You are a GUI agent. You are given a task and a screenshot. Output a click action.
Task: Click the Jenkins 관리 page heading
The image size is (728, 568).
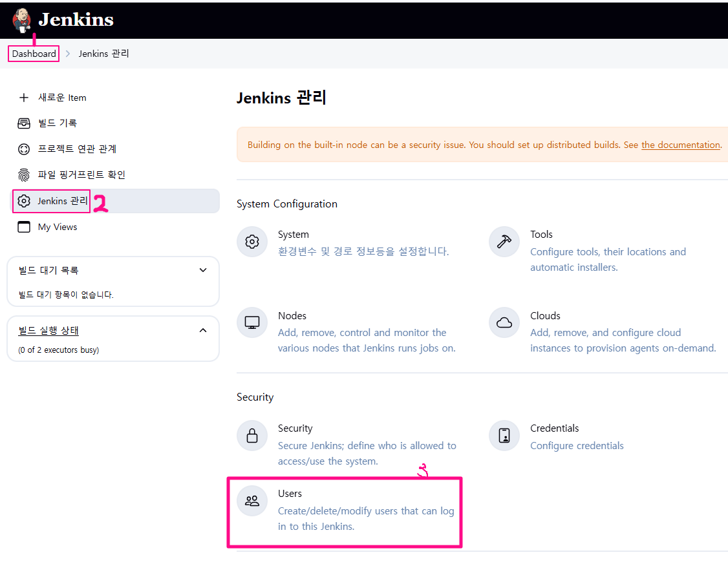(x=281, y=98)
